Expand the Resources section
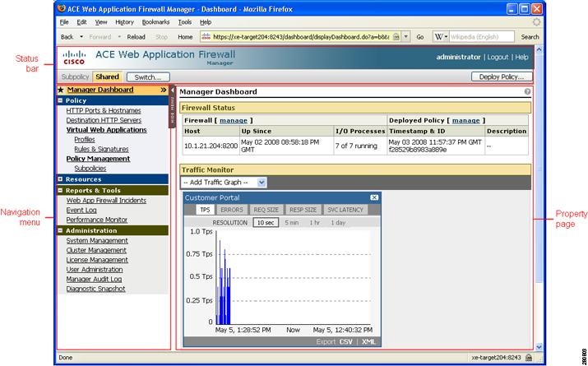 click(x=61, y=179)
